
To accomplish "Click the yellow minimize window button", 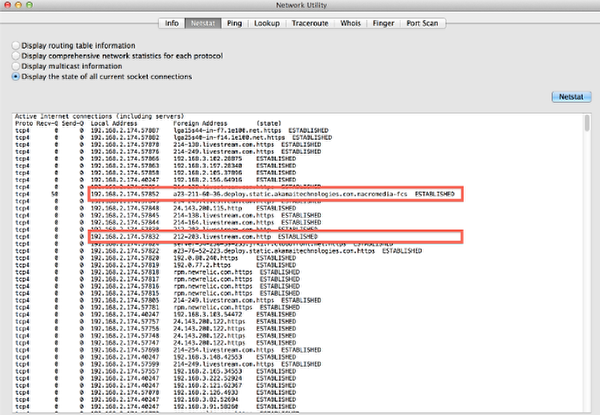I will [x=18, y=5].
